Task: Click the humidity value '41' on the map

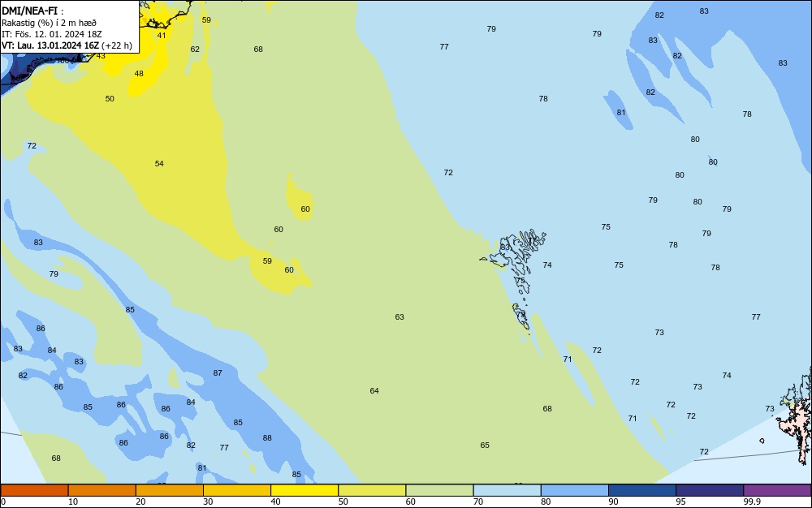Action: [162, 36]
